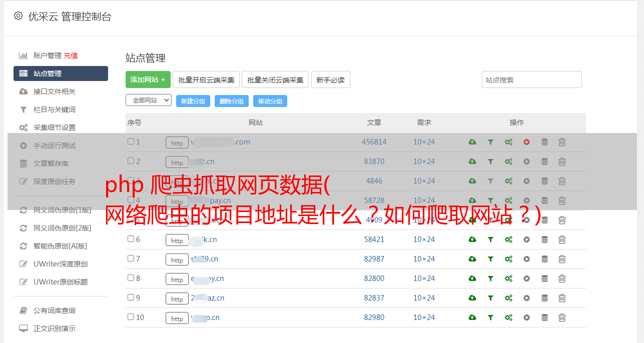
Task: Click the trash icon in row 10
Action: [562, 317]
